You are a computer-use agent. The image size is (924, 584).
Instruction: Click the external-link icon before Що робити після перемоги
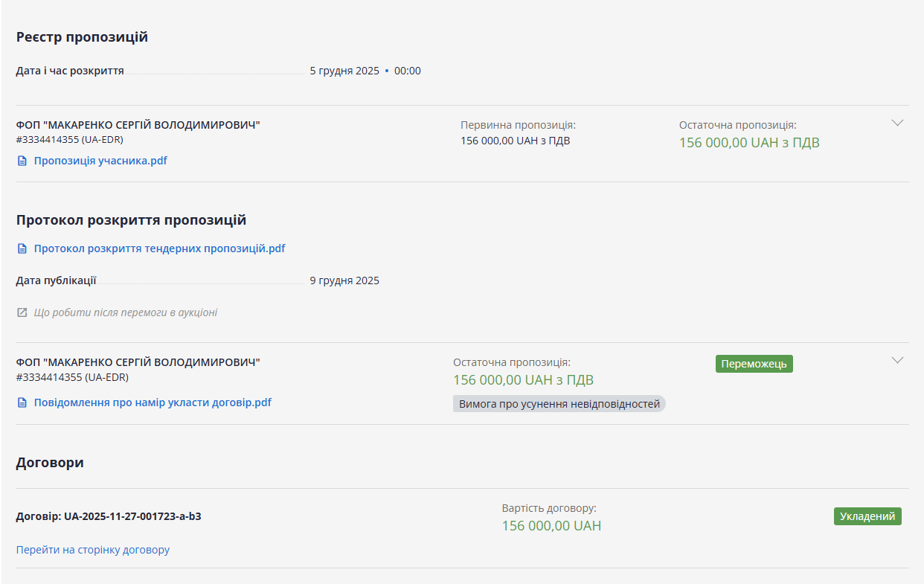tap(22, 312)
